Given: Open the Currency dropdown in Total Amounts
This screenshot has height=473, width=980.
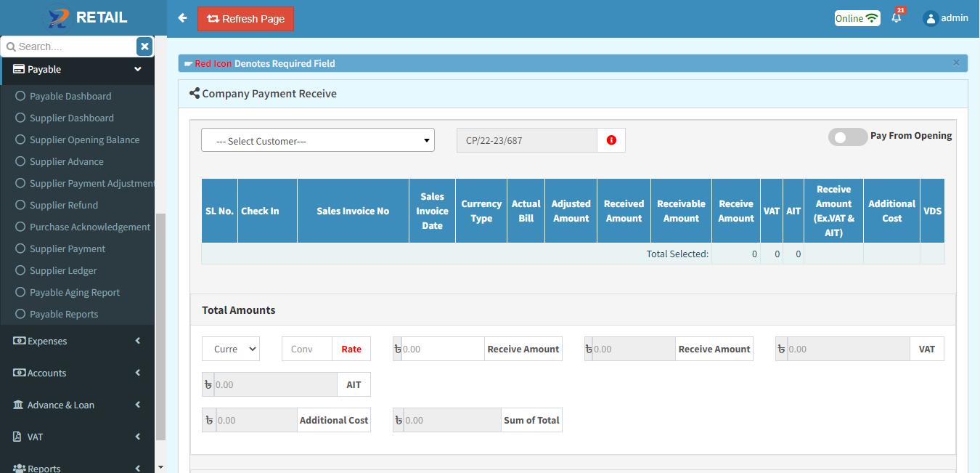Looking at the screenshot, I should pyautogui.click(x=231, y=349).
